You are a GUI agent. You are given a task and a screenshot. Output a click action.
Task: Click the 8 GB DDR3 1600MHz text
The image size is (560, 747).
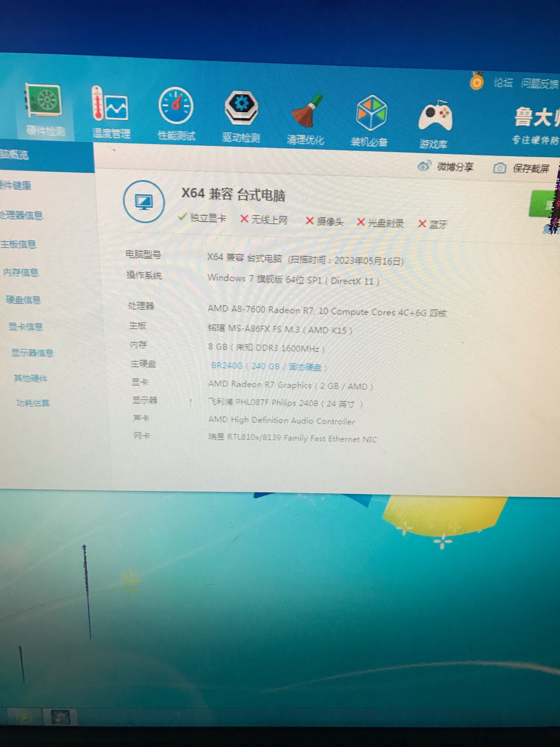(x=266, y=348)
